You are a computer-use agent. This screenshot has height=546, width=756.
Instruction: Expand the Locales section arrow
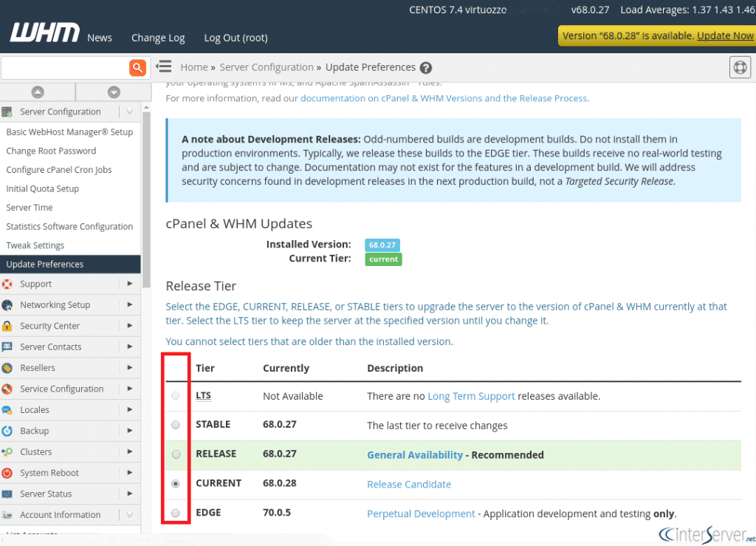pyautogui.click(x=130, y=409)
